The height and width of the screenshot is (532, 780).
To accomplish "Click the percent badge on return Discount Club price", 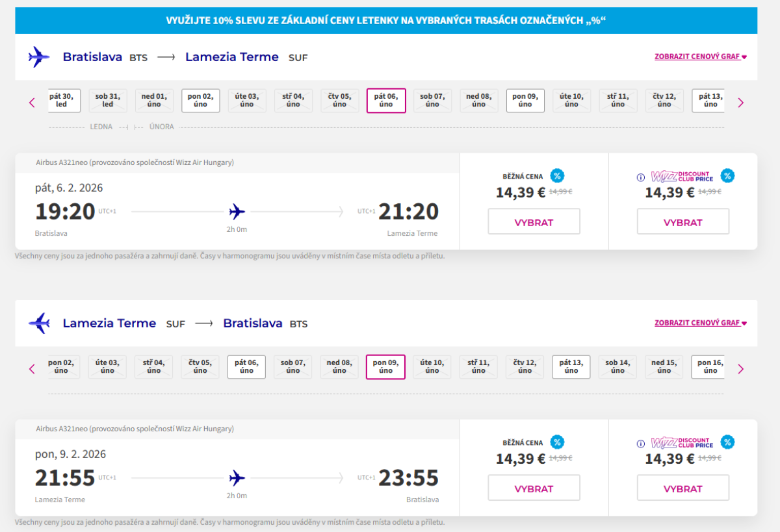I will pyautogui.click(x=728, y=442).
